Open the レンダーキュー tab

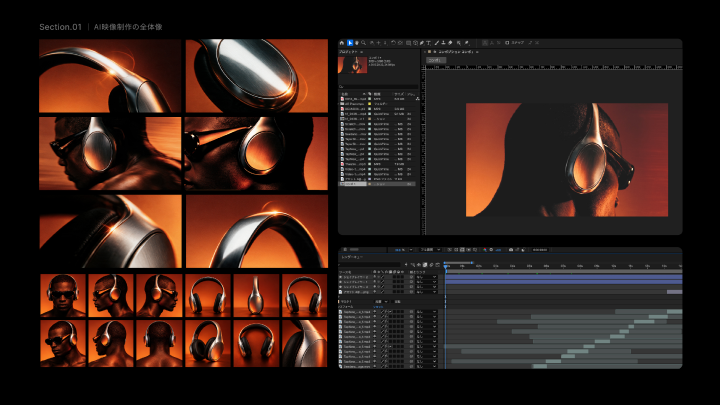[x=352, y=257]
